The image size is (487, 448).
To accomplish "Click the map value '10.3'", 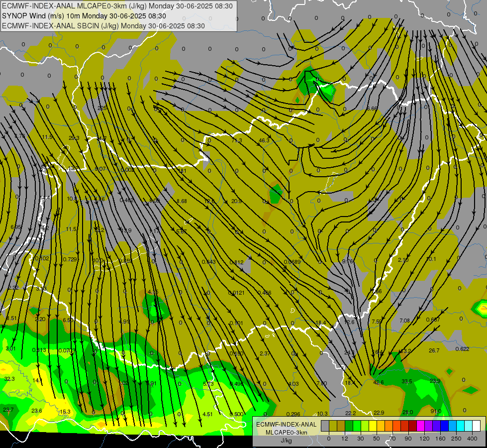I will (322, 414).
